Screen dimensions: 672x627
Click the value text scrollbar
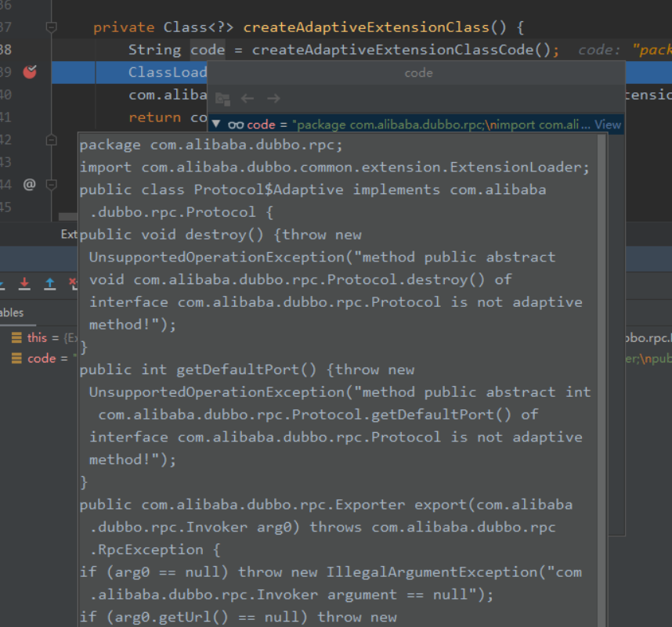[x=602, y=380]
